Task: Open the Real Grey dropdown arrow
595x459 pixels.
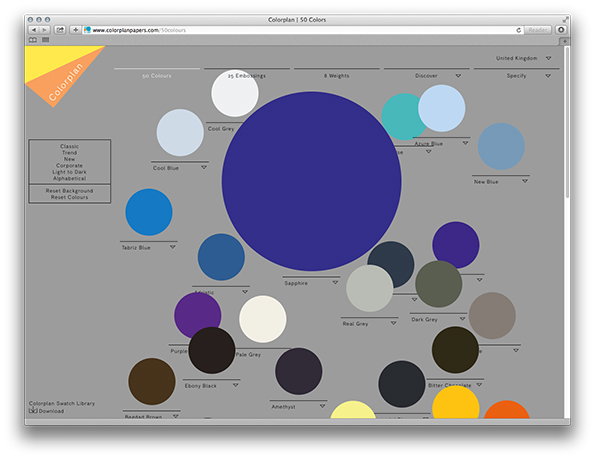Action: (x=394, y=323)
